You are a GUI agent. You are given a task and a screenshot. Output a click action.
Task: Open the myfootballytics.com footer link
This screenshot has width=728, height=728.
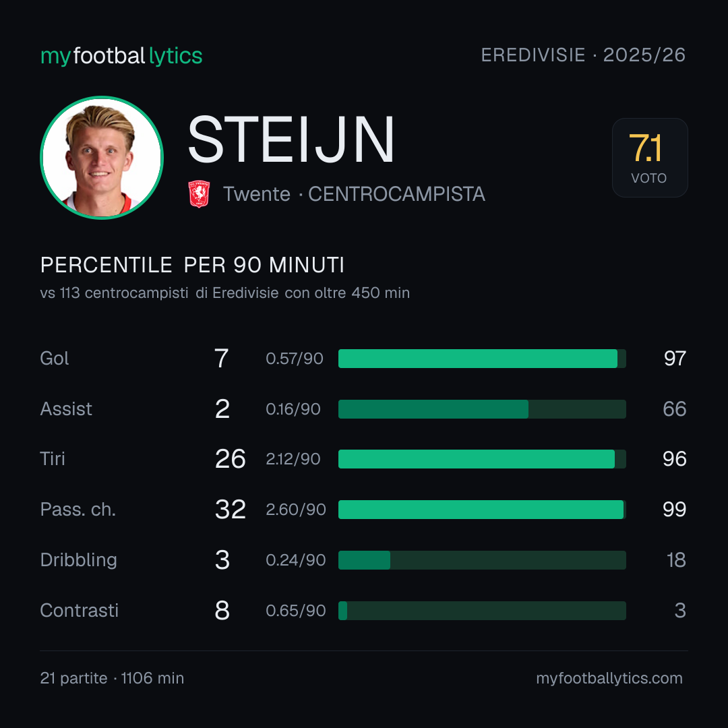point(609,678)
